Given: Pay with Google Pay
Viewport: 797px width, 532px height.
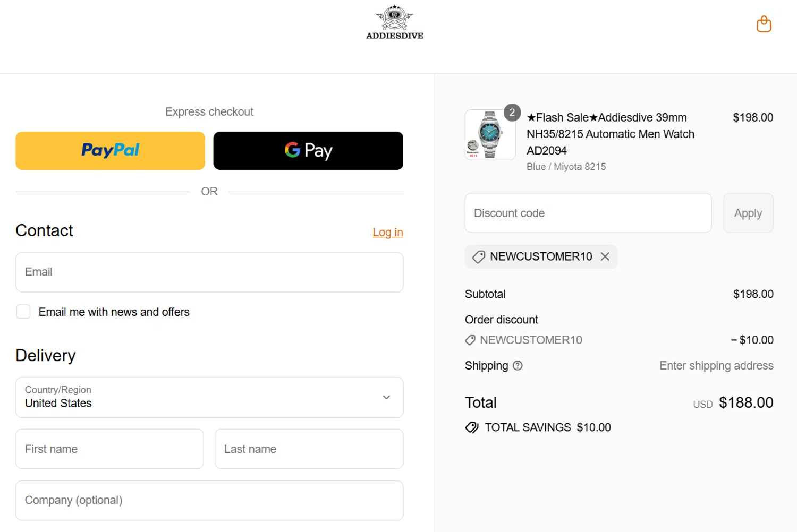Looking at the screenshot, I should pos(308,151).
